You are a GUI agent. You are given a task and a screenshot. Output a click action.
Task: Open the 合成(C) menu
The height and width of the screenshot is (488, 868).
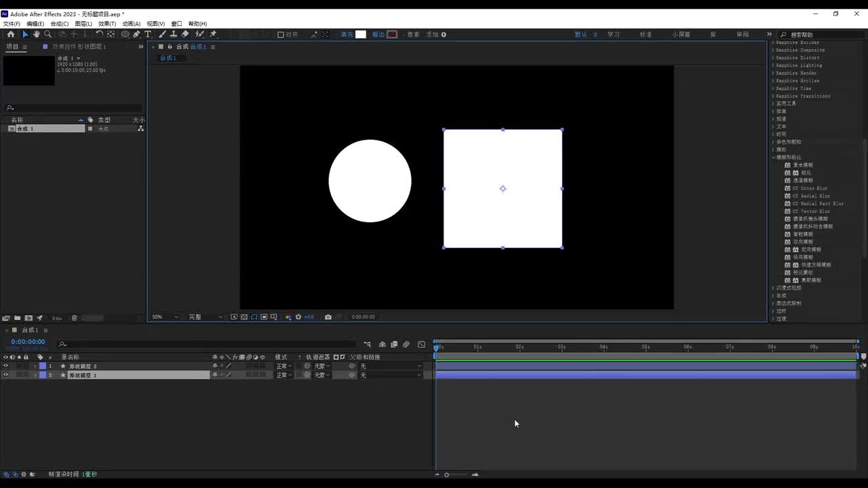(x=60, y=24)
